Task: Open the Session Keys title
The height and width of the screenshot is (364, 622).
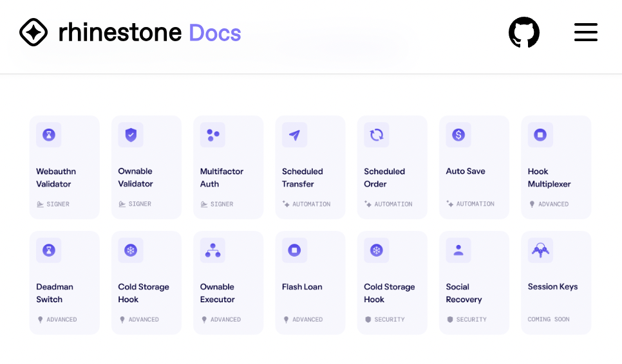Action: coord(552,287)
